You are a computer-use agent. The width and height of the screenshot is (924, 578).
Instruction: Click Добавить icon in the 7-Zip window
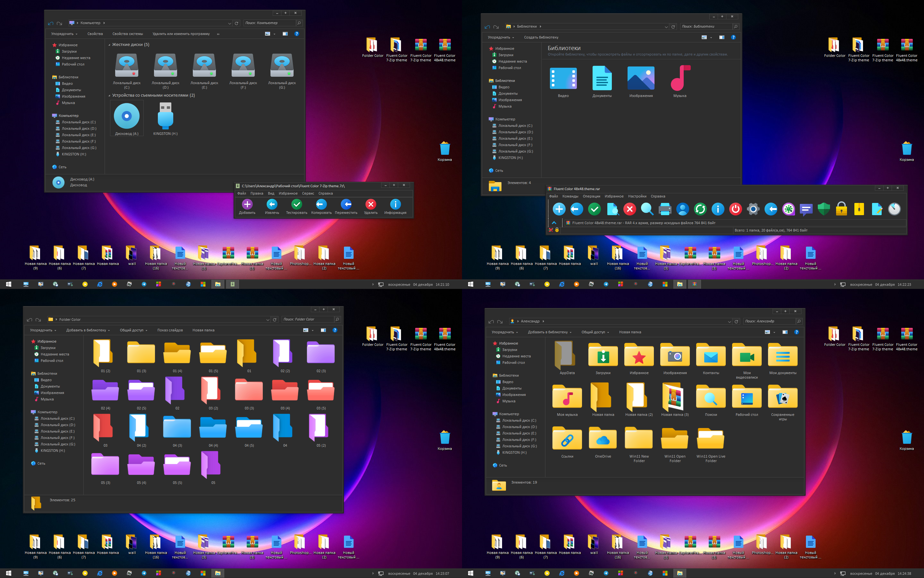[x=247, y=204]
